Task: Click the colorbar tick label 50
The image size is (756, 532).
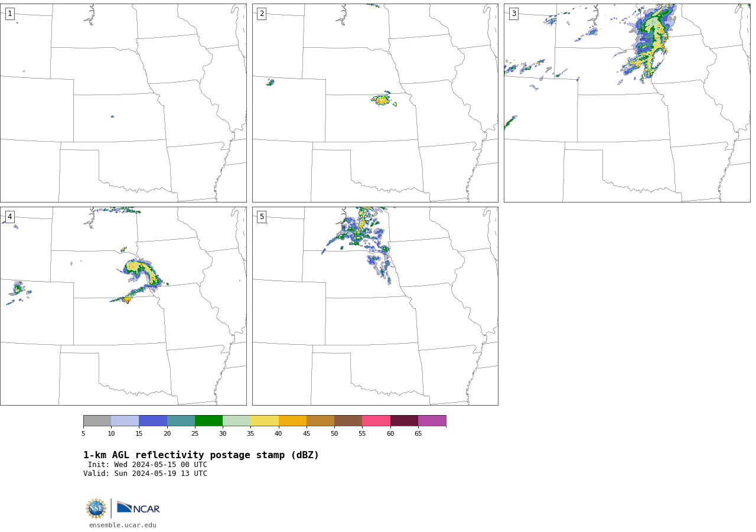Action: point(334,434)
